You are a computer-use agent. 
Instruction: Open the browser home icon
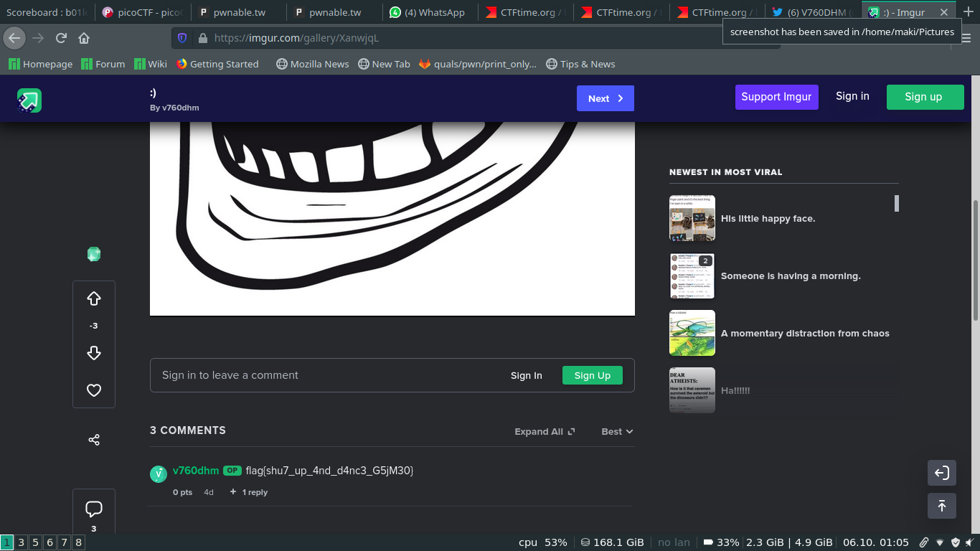coord(84,38)
